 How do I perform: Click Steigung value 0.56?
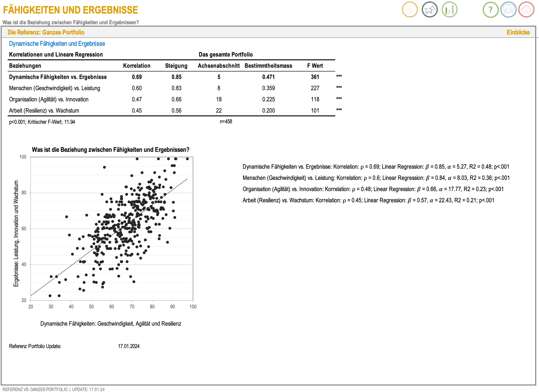click(177, 111)
